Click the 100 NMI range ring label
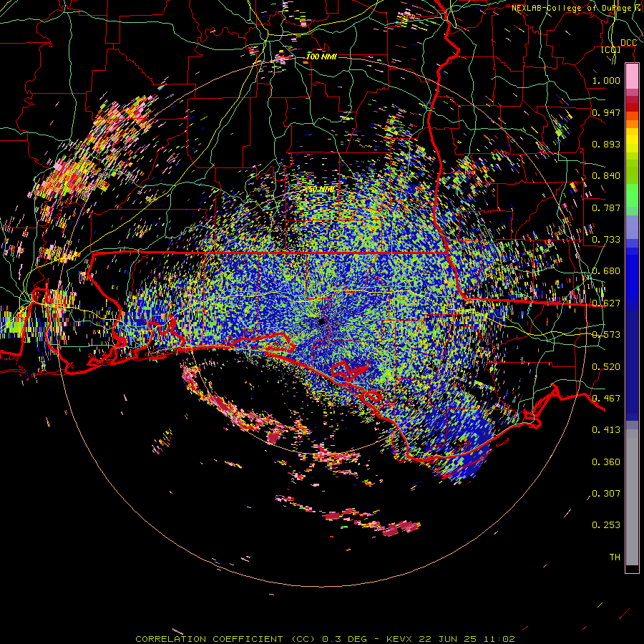The width and height of the screenshot is (644, 644). [321, 57]
